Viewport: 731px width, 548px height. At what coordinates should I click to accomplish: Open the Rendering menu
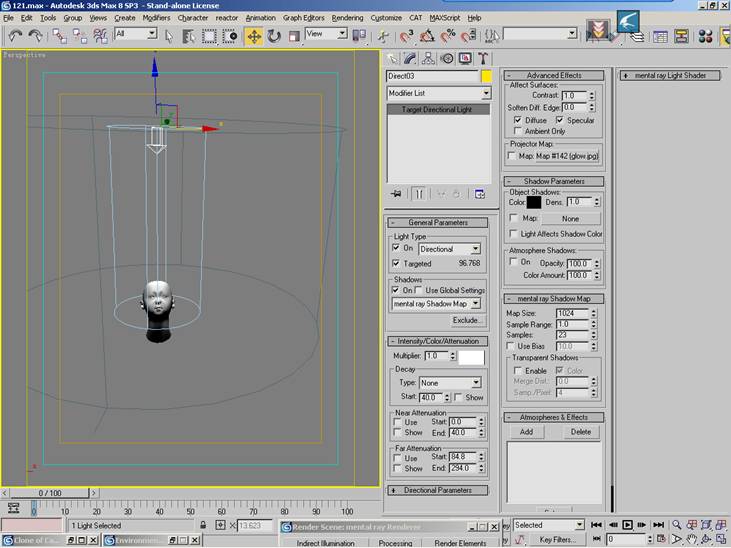tap(347, 18)
